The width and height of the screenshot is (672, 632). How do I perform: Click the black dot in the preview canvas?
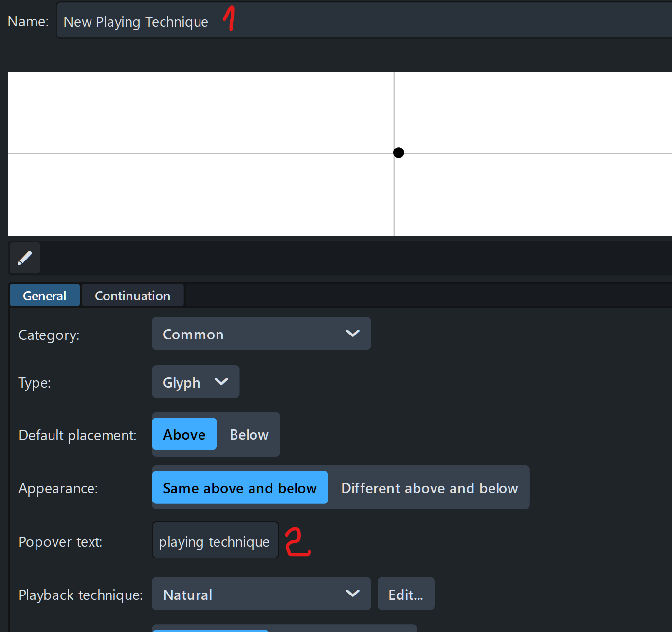point(399,153)
